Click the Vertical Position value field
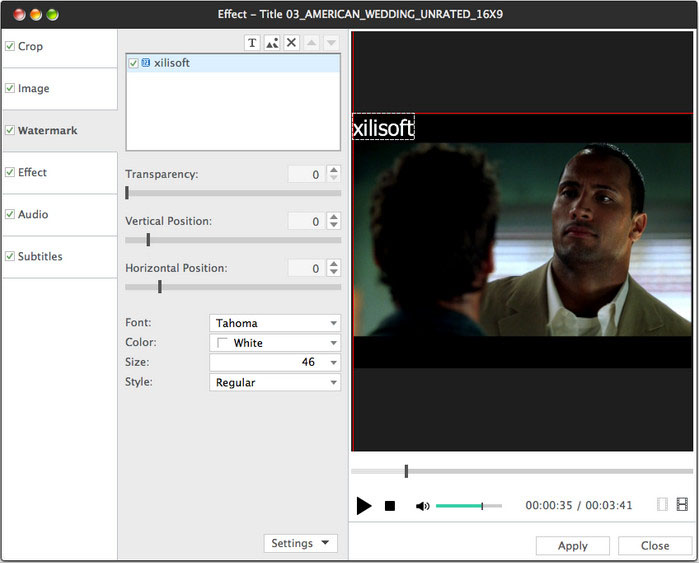699x563 pixels. pyautogui.click(x=307, y=221)
